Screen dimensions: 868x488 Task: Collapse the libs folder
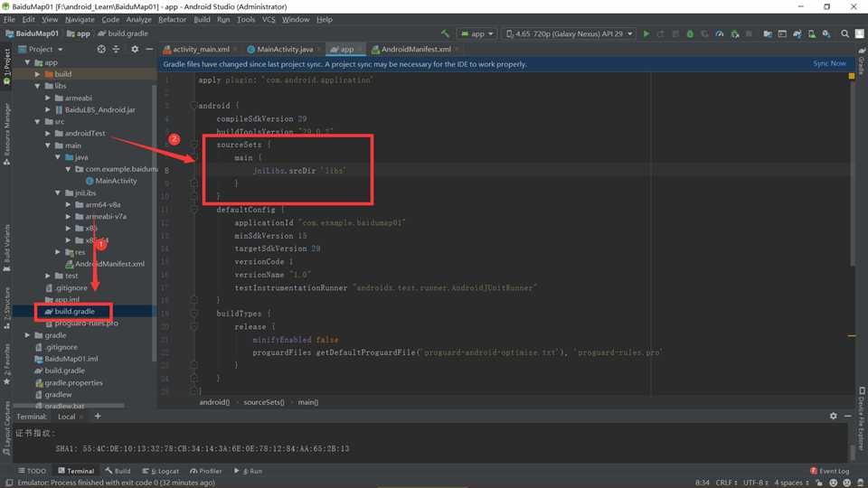click(37, 86)
